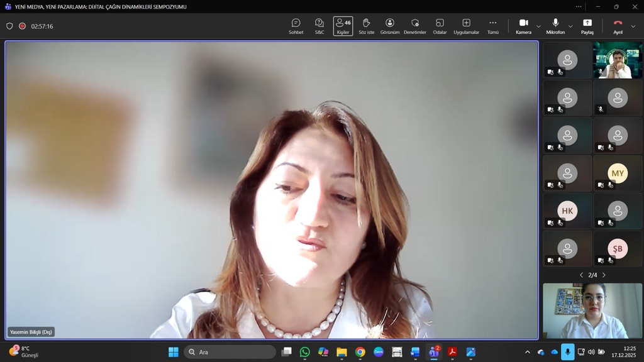Open the Odalar breakout rooms
Screen dimensions: 644x362
click(x=440, y=26)
